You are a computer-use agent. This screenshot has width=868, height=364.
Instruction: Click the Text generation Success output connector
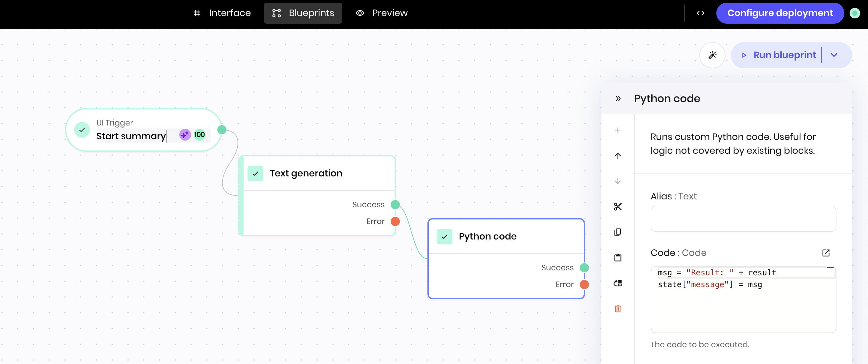[395, 205]
